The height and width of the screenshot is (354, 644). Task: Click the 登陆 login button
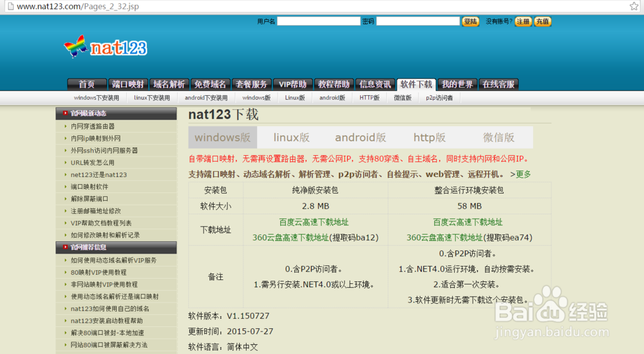pos(470,21)
